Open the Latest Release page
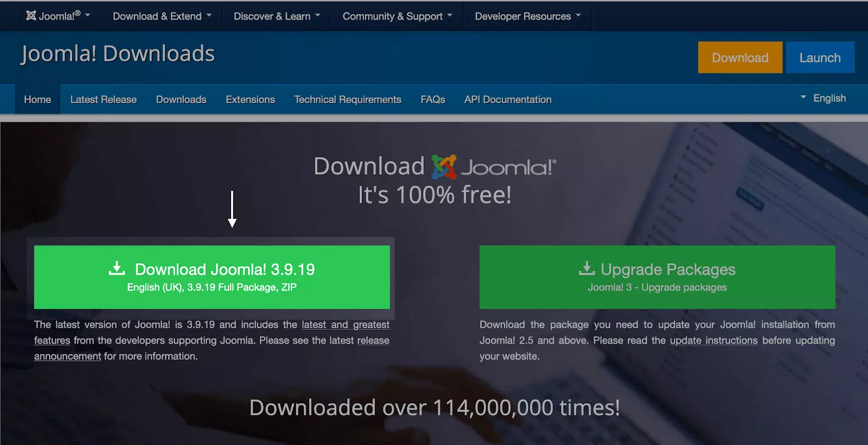The height and width of the screenshot is (445, 868). click(103, 100)
